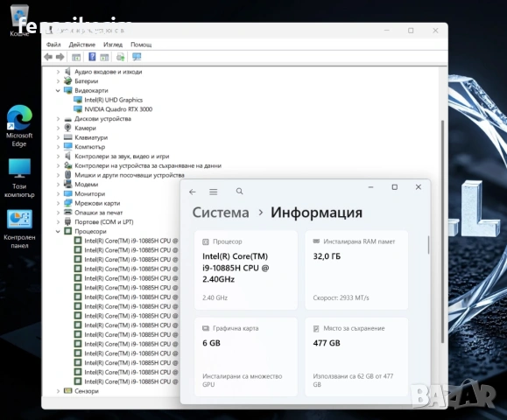Expand the 'Батерии' node
The width and height of the screenshot is (507, 420).
pyautogui.click(x=58, y=81)
